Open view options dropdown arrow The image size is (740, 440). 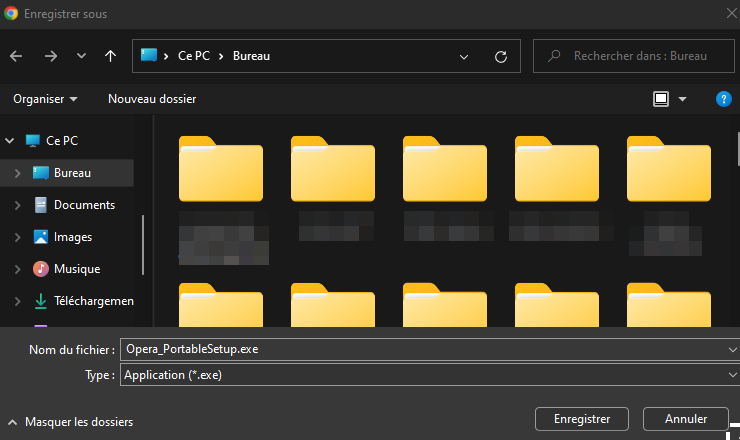click(682, 99)
